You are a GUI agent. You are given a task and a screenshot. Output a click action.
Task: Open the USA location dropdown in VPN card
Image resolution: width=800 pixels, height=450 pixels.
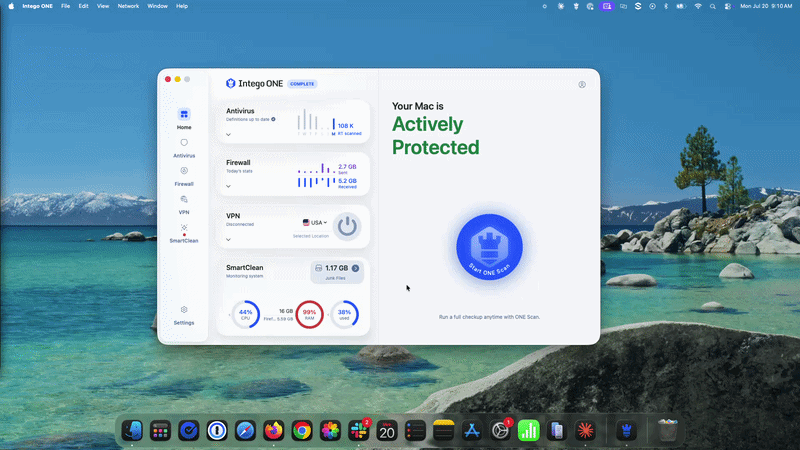point(315,222)
